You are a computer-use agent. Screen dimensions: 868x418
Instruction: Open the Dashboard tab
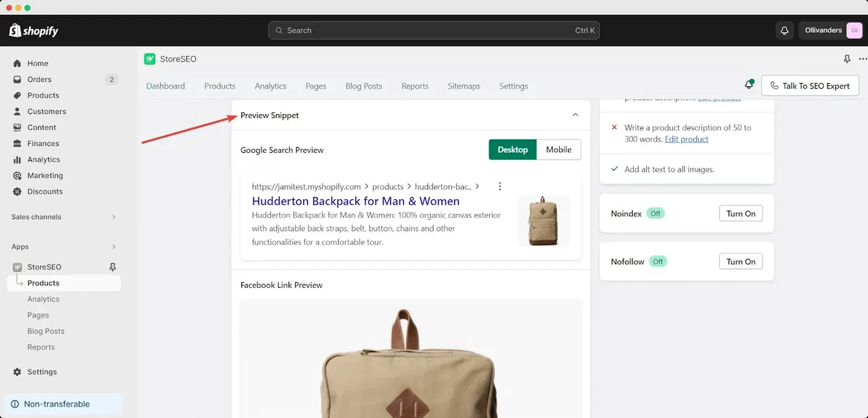(166, 86)
